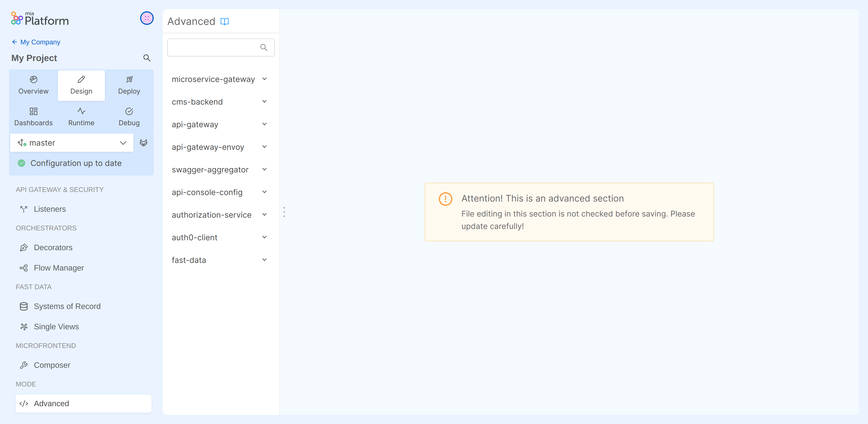This screenshot has width=868, height=424.
Task: Expand the api-gateway-envoy item
Action: tap(264, 147)
